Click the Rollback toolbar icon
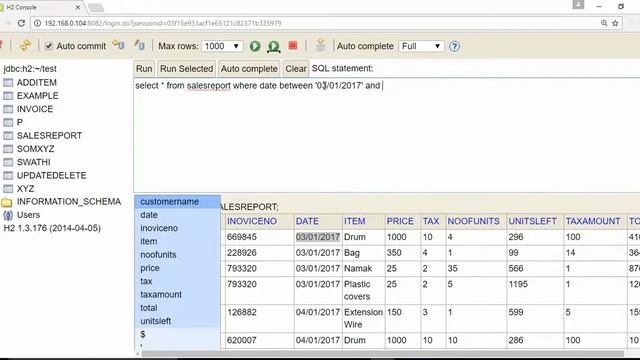Screen dimensions: 640x360 (x=118, y=45)
